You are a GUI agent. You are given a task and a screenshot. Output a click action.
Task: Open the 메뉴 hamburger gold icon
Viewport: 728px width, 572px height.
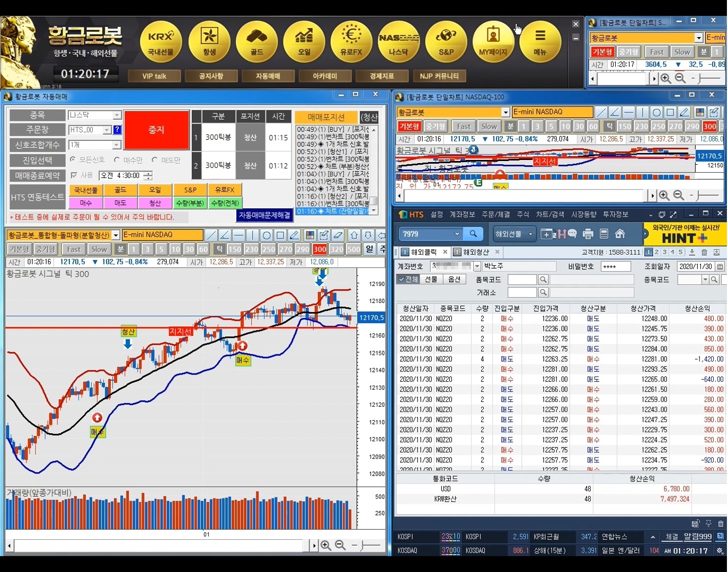(540, 41)
